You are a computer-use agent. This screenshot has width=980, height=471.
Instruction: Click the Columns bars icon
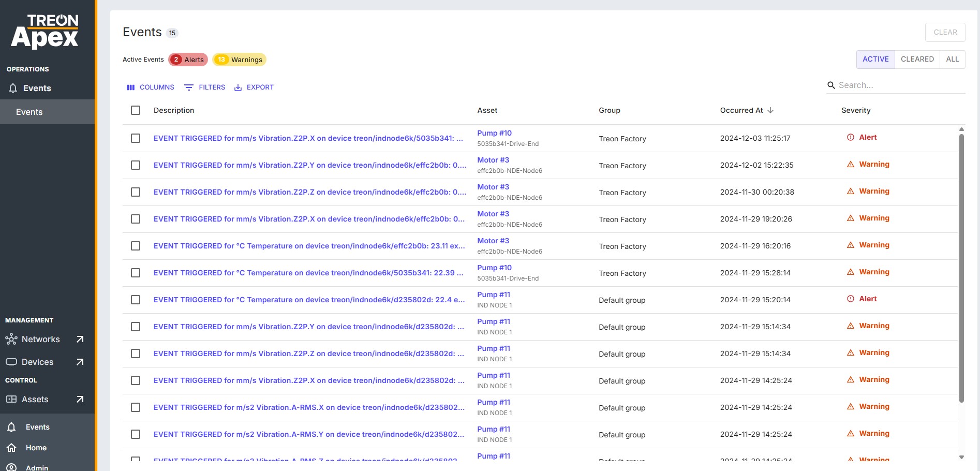coord(131,87)
